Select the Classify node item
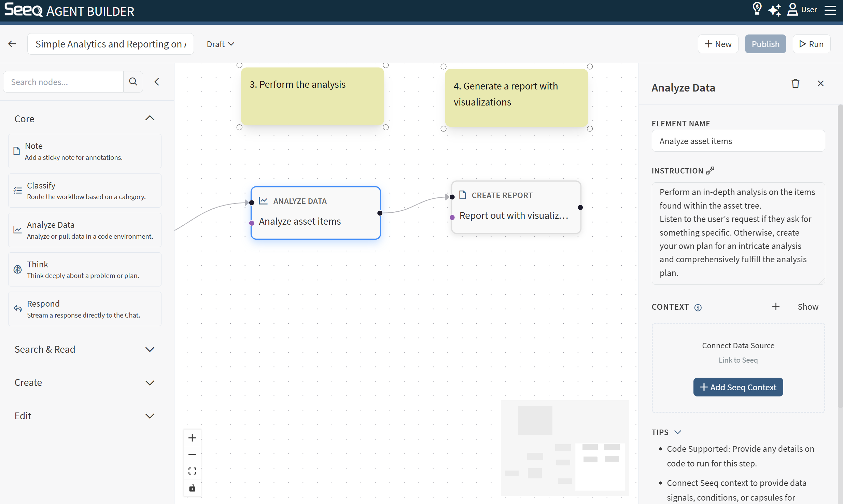This screenshot has width=843, height=504. coord(84,191)
